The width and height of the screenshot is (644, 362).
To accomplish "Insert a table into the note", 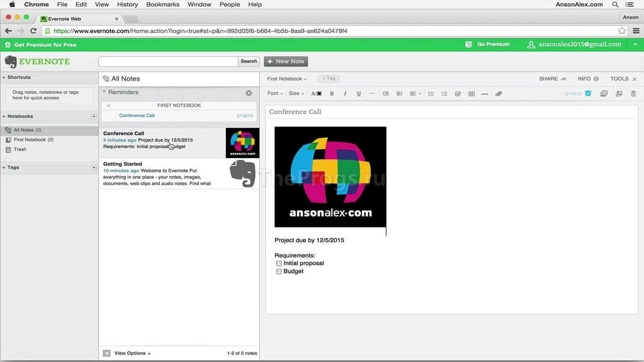I will 471,94.
